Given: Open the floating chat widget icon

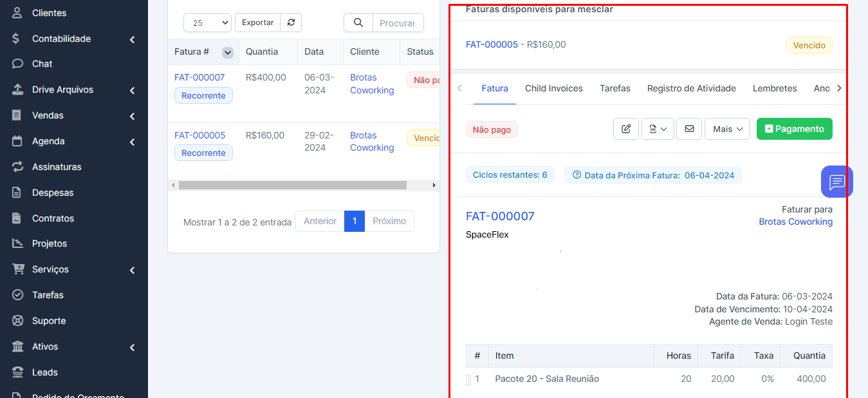Looking at the screenshot, I should point(836,182).
